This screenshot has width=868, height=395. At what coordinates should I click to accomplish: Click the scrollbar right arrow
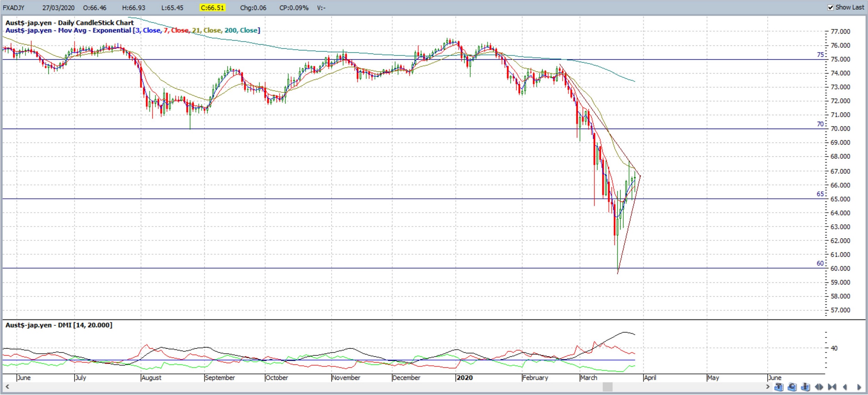(768, 386)
